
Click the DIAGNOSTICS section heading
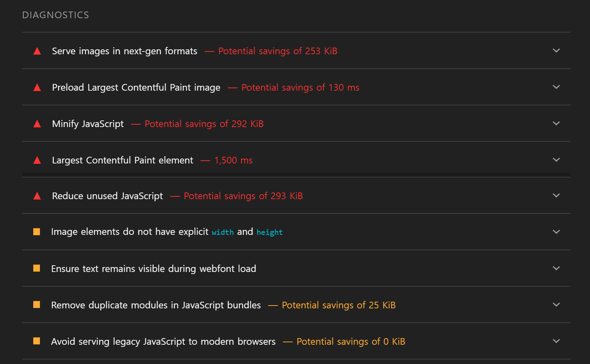pyautogui.click(x=56, y=15)
